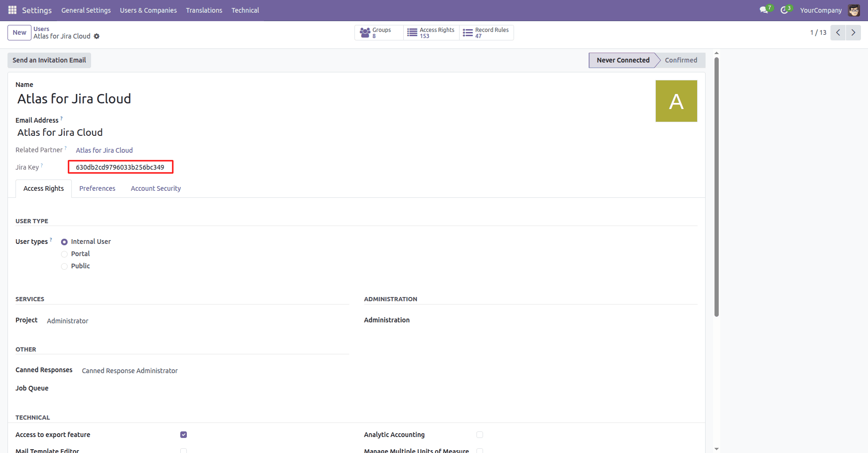Edit the Name field Atlas for Jira Cloud

(x=74, y=99)
